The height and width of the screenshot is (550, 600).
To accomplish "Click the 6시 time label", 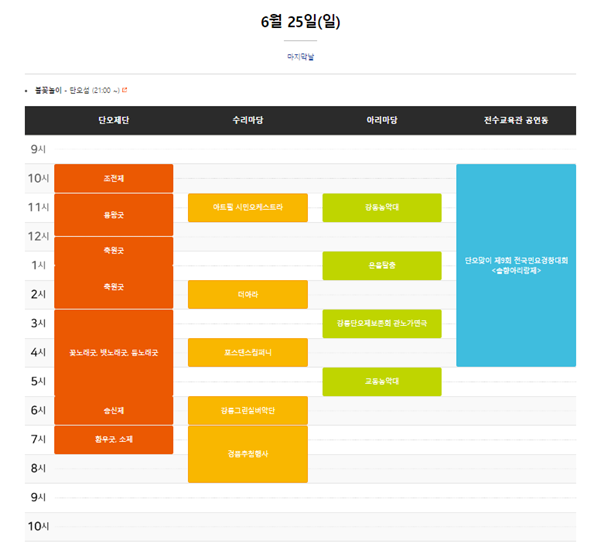I will coord(38,410).
